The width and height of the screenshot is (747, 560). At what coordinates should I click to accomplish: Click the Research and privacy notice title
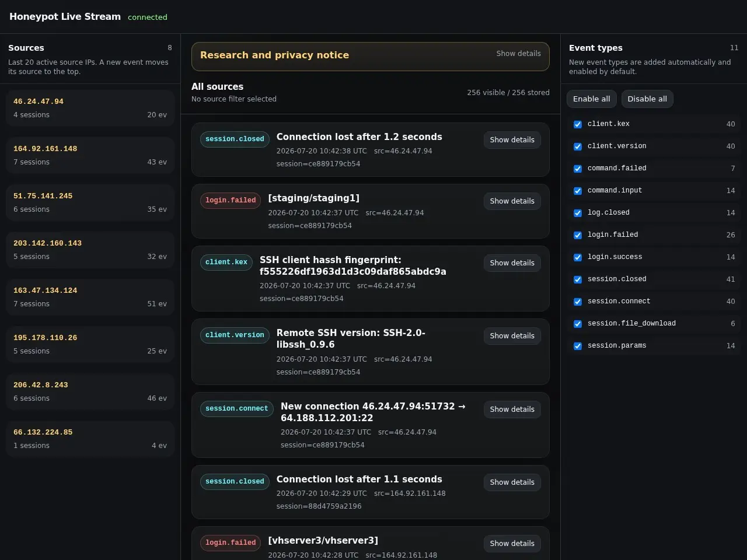point(274,55)
